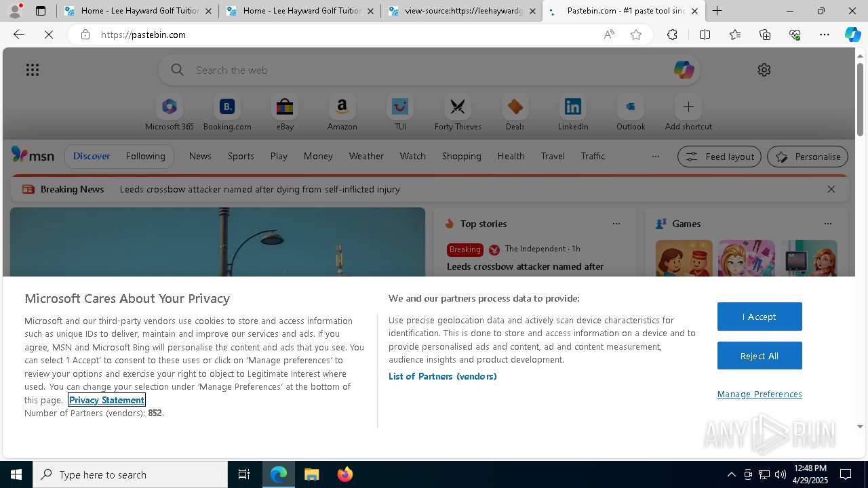Open Collections toolbar icon
The height and width of the screenshot is (488, 868).
765,35
